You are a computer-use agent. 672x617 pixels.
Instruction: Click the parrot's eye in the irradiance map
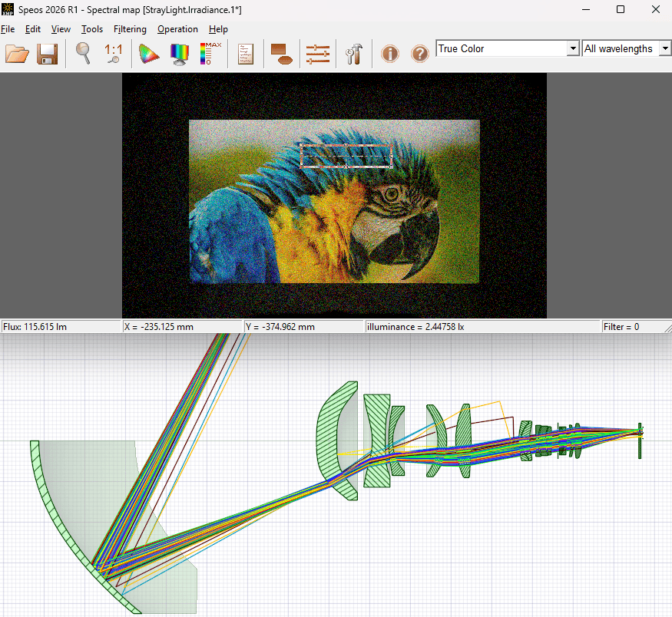pyautogui.click(x=391, y=195)
